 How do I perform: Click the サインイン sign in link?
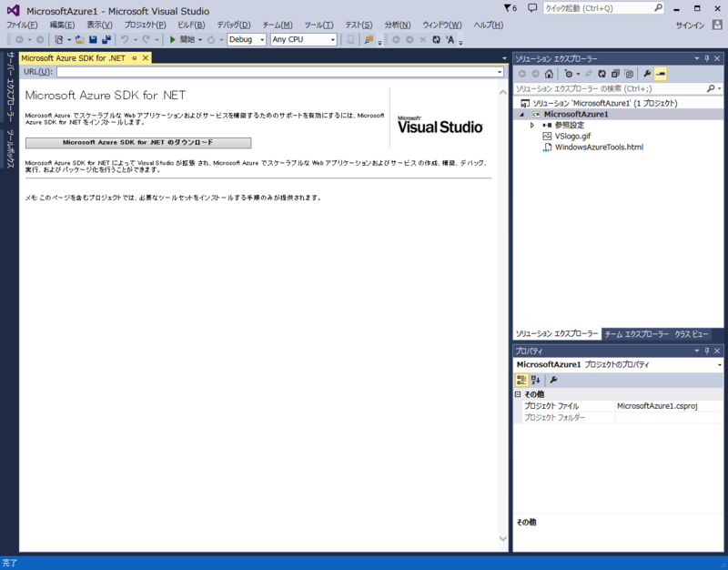tap(690, 25)
